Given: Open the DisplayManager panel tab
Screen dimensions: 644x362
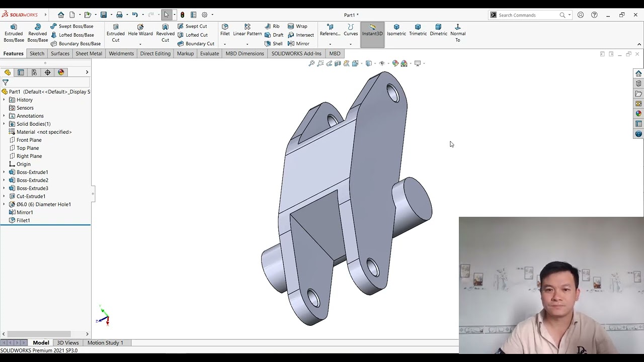Looking at the screenshot, I should click(61, 72).
